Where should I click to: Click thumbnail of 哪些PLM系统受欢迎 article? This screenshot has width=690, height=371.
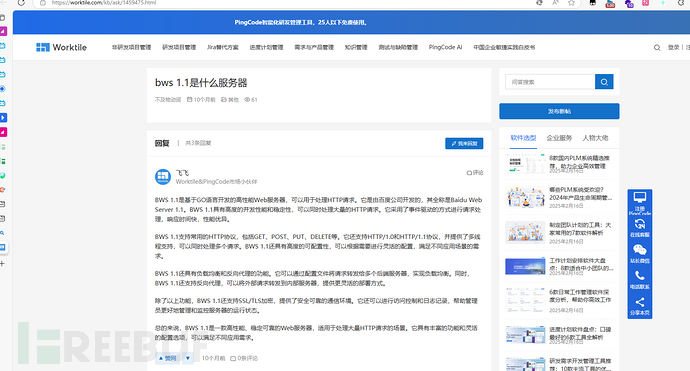[525, 197]
